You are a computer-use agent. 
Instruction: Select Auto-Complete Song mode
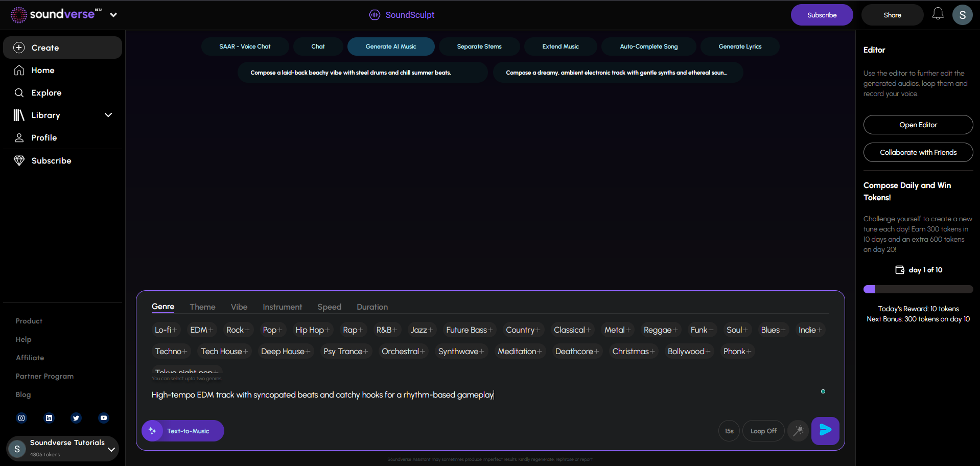pos(649,46)
